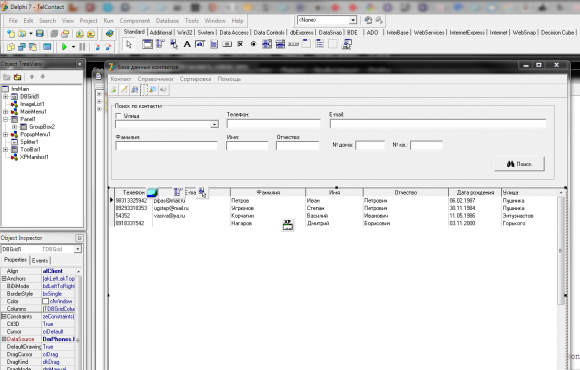Open the Object Inspector component dropdown
Screen dimensions: 580x370
point(78,249)
